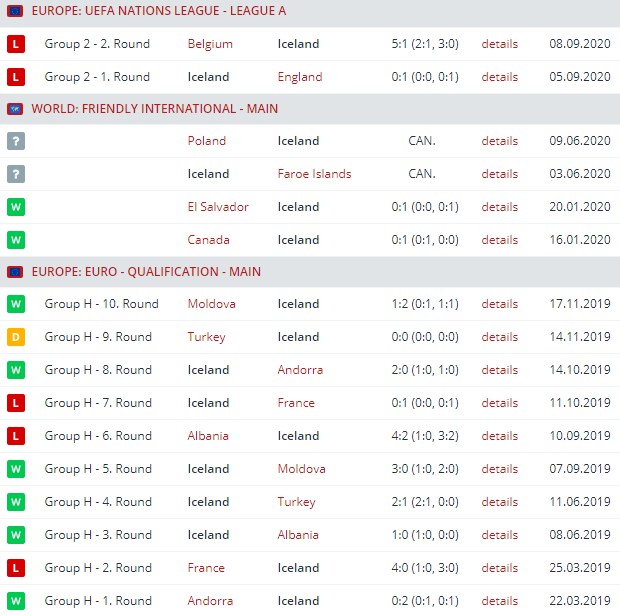Viewport: 620px width, 616px height.
Task: Click the red L badge for Albania 4:2 match
Action: coord(15,436)
